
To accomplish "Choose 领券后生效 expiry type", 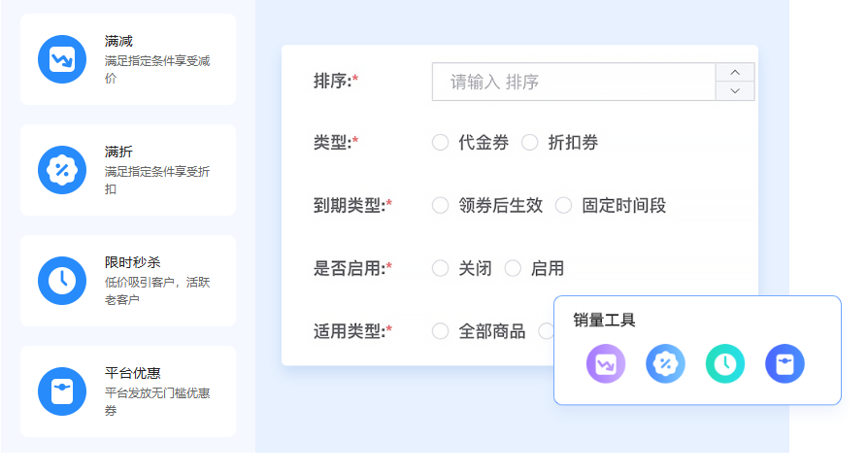I will [441, 205].
